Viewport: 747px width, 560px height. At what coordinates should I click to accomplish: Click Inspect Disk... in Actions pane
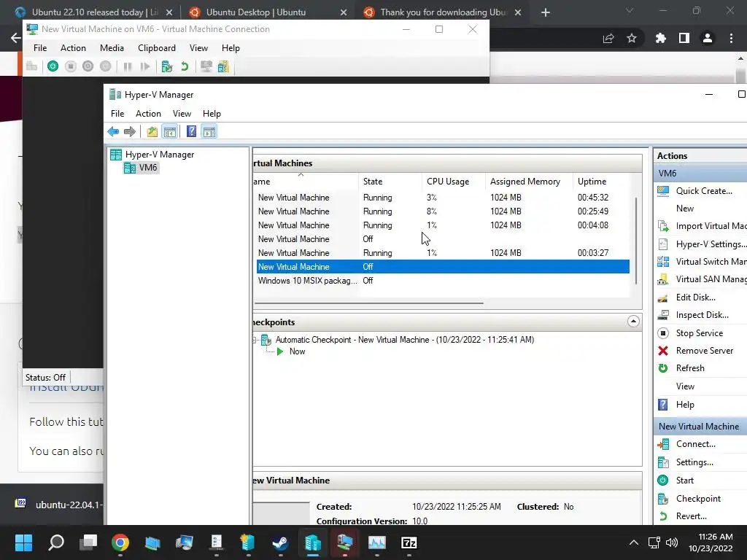pyautogui.click(x=703, y=315)
